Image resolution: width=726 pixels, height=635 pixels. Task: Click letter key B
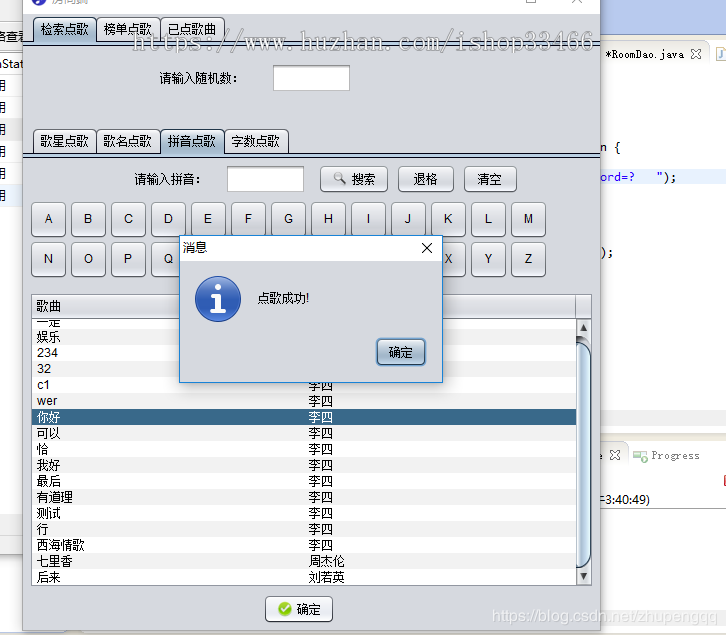pos(88,219)
